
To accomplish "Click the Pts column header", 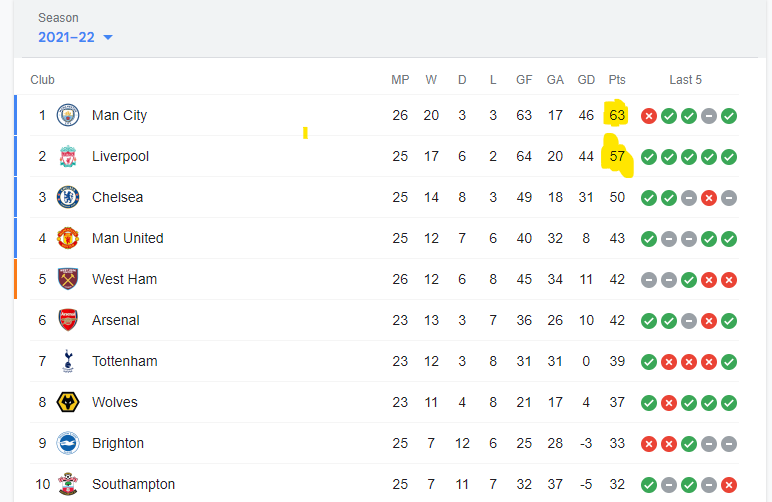I will pyautogui.click(x=617, y=80).
